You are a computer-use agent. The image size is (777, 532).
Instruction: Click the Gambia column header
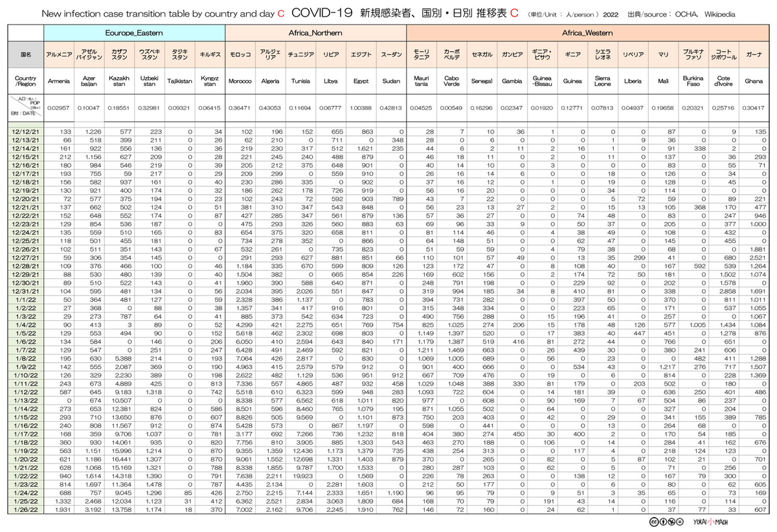[x=512, y=81]
